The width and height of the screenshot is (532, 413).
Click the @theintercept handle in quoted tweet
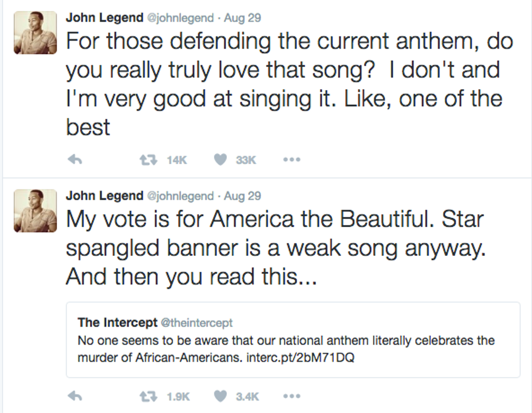click(x=197, y=323)
